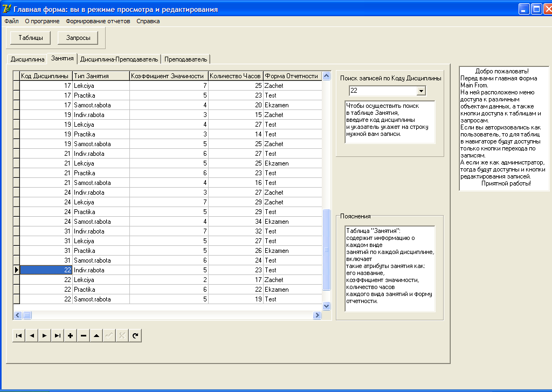
Task: Open the Формирование отчетов menu
Action: pos(98,21)
